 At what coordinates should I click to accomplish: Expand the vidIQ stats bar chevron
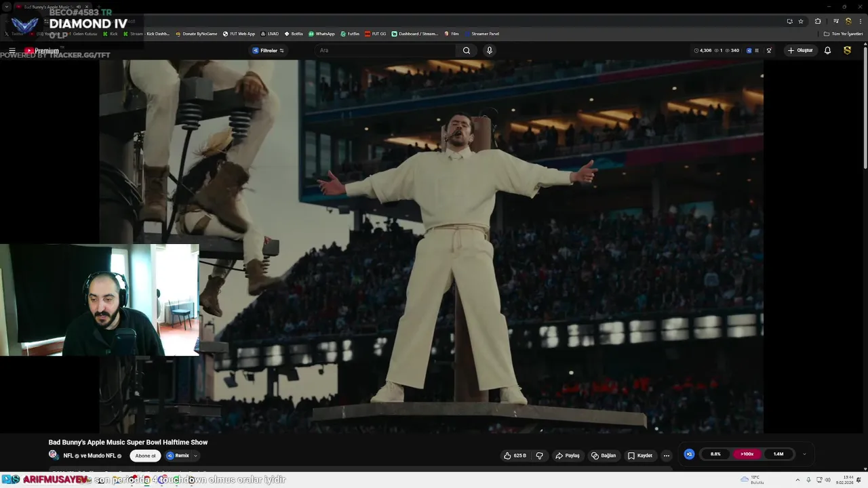[x=804, y=454]
